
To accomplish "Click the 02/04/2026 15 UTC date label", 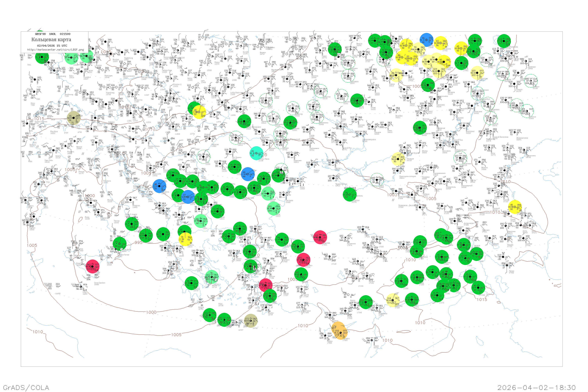I will [x=52, y=46].
